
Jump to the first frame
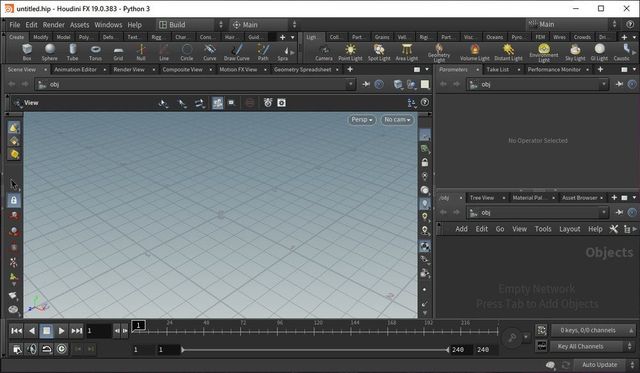(17, 331)
